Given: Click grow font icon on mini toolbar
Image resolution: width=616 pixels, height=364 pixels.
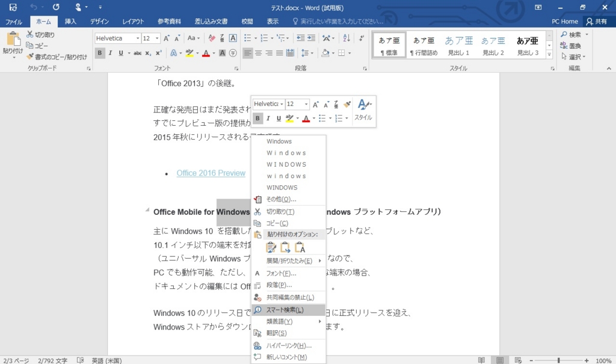Looking at the screenshot, I should 316,104.
